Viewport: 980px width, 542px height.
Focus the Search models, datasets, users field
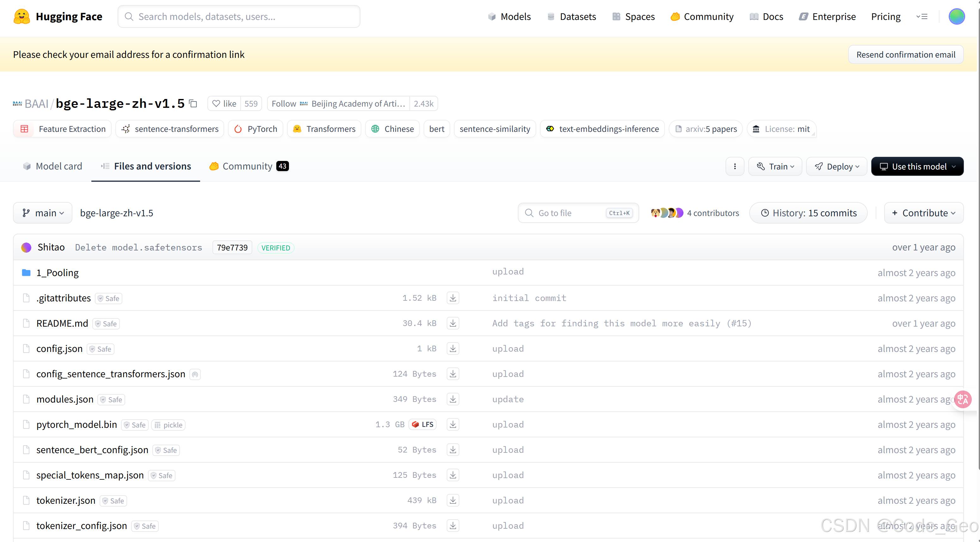tap(239, 16)
